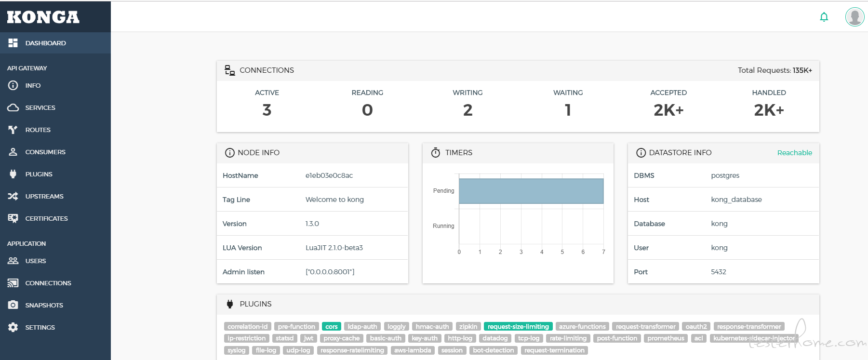Click the Upstreams shuffle icon

[x=13, y=196]
